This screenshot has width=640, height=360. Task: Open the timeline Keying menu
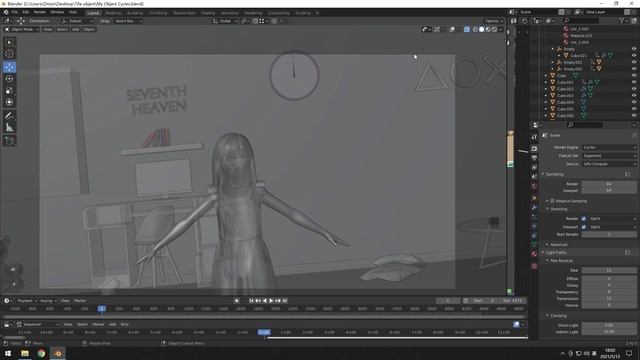click(x=48, y=301)
